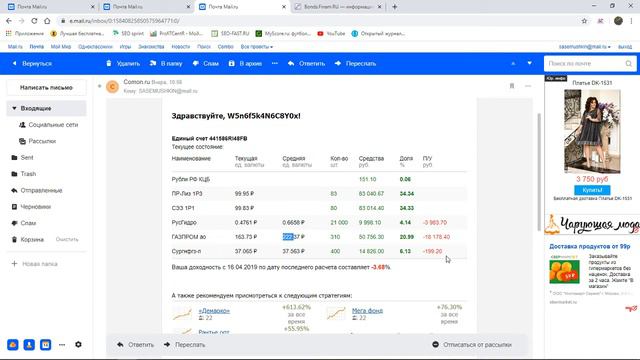Viewport: 640px width, 360px height.
Task: Switch to first Почта Mail.ru tab
Action: click(x=51, y=7)
